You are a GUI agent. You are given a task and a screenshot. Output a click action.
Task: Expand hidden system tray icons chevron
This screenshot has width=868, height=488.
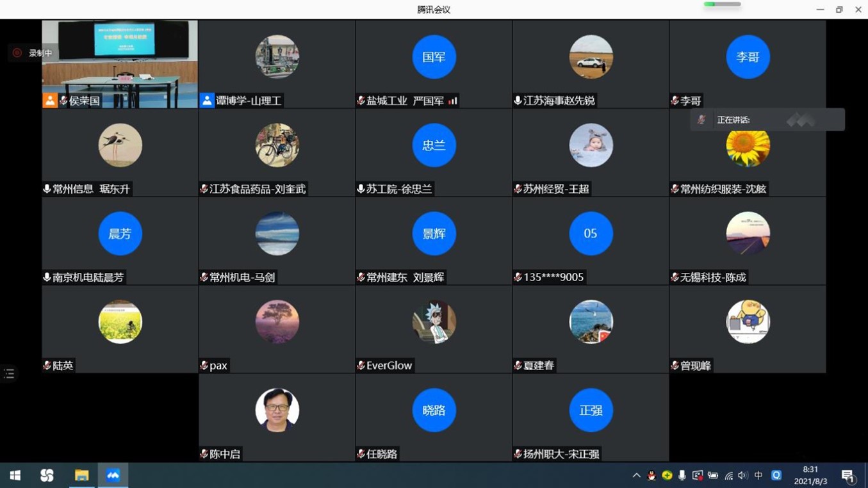click(636, 476)
